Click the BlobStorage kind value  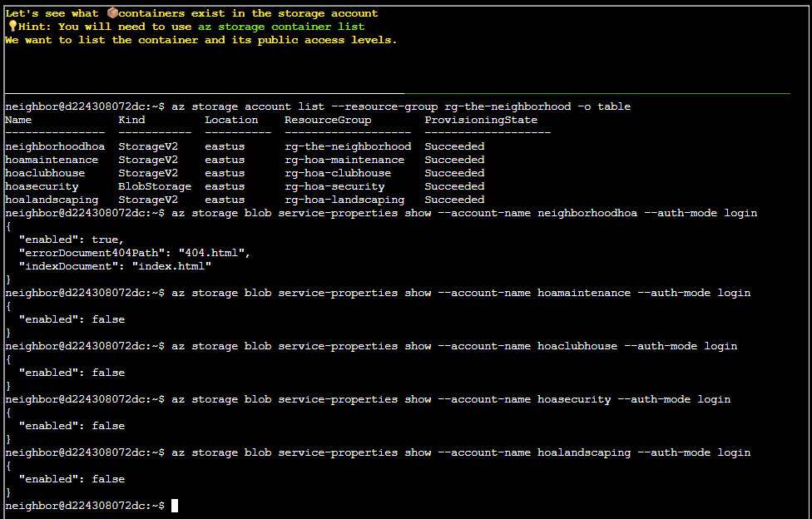click(x=155, y=186)
